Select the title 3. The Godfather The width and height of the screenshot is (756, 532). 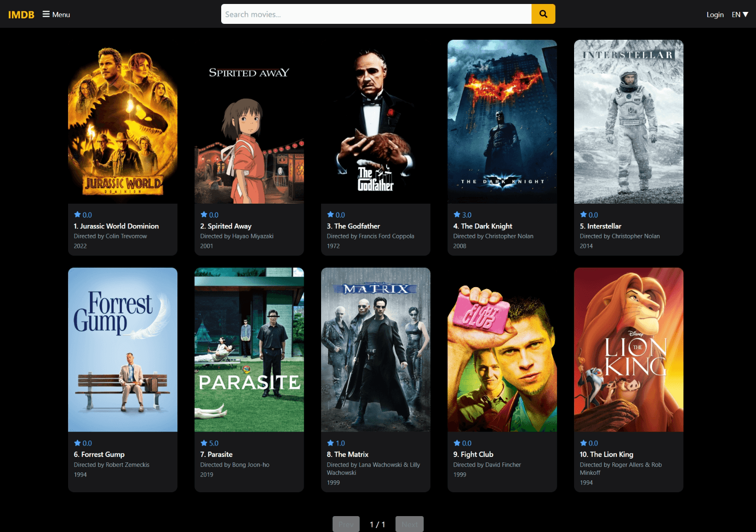[x=353, y=226]
